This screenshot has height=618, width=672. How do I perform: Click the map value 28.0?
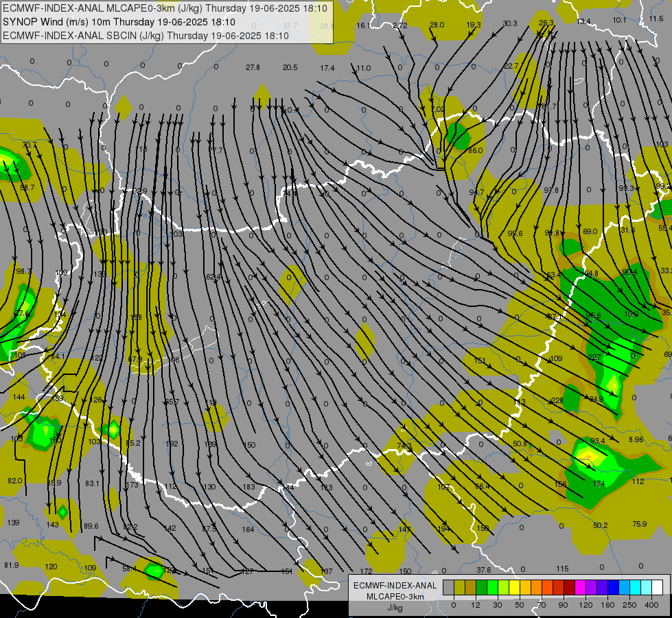[437, 25]
